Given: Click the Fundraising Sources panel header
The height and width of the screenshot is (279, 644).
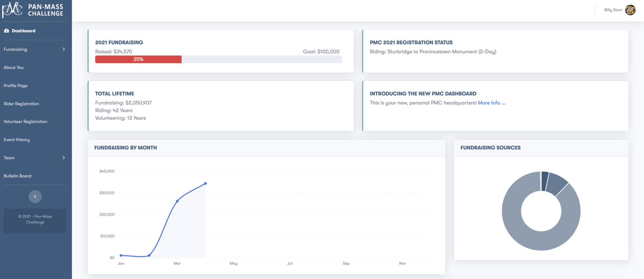Looking at the screenshot, I should (490, 147).
